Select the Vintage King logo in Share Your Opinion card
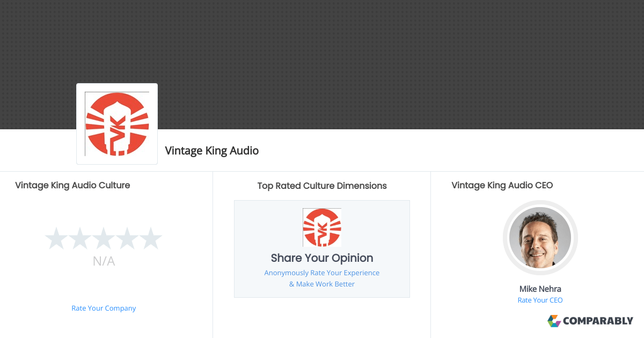The image size is (644, 338). (x=321, y=227)
